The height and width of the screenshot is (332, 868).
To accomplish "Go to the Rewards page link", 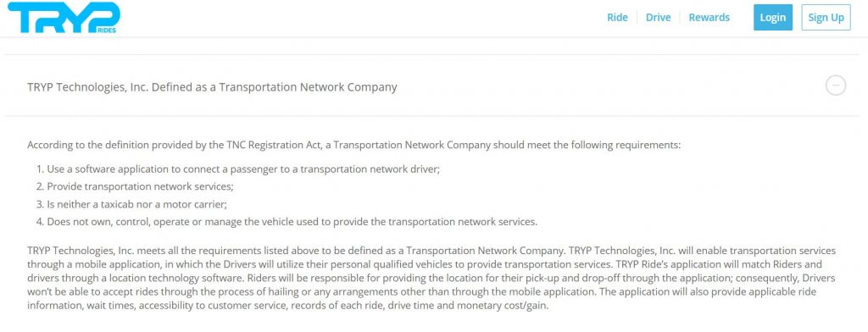I will coord(709,17).
